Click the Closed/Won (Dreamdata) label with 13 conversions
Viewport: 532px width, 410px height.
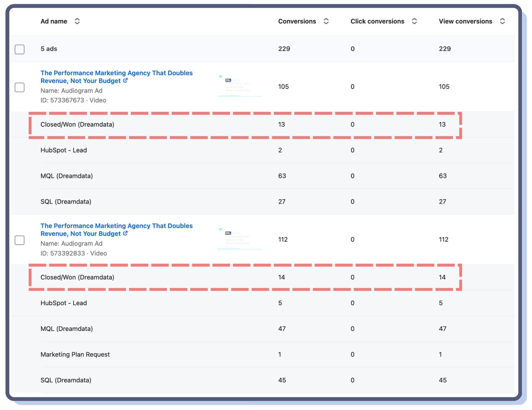(x=77, y=125)
